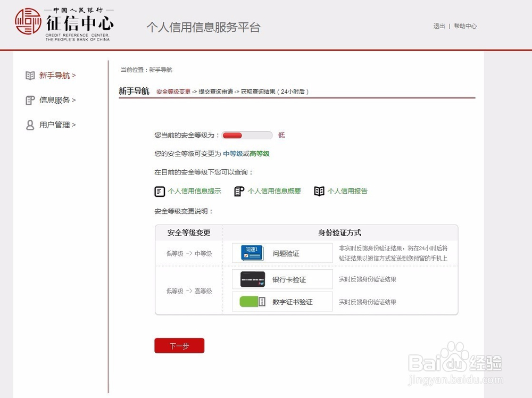Click the 中等级 upgrade link
This screenshot has width=532, height=398.
[x=232, y=153]
